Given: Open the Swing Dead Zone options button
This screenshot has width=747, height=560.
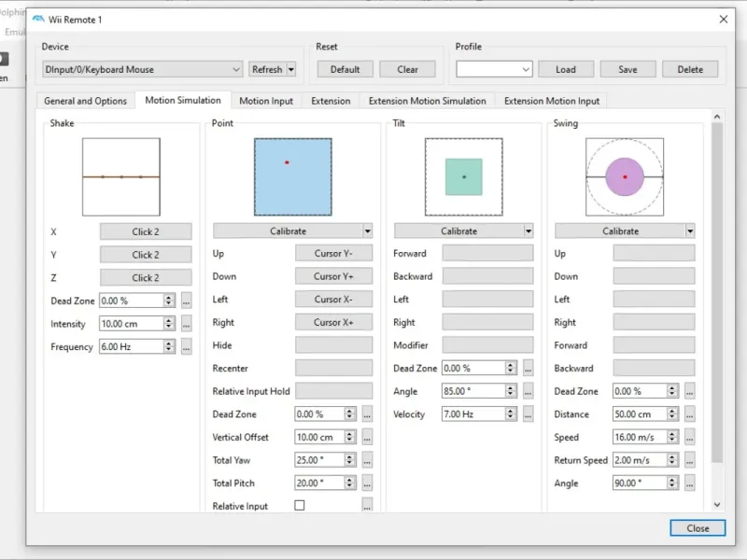Looking at the screenshot, I should click(689, 391).
